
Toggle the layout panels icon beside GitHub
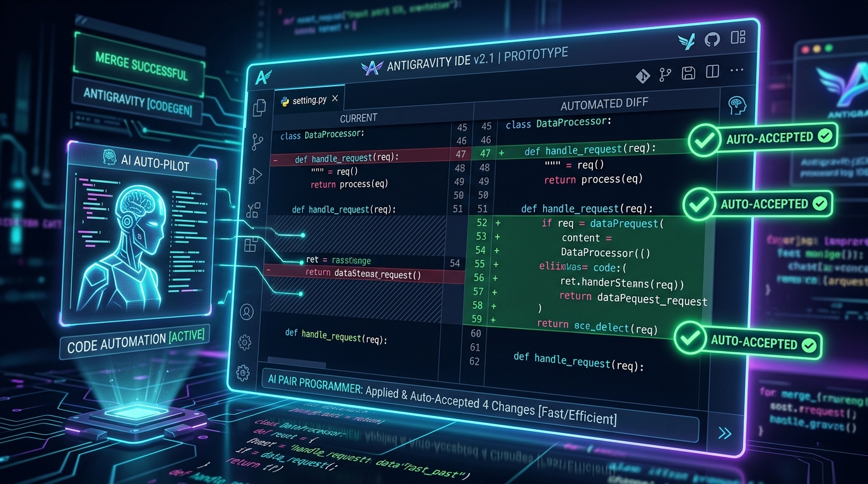737,38
